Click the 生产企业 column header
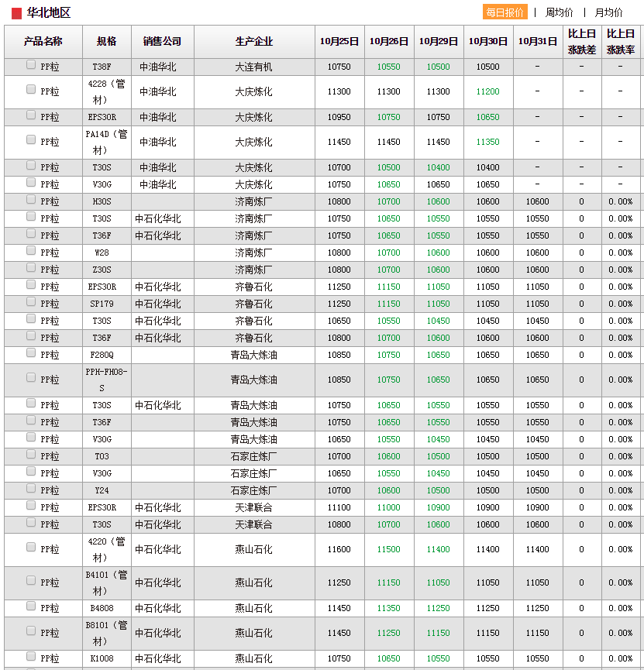 click(x=254, y=42)
